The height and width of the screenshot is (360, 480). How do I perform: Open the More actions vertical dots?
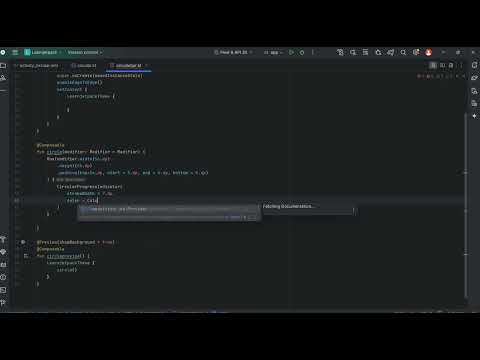[x=312, y=52]
